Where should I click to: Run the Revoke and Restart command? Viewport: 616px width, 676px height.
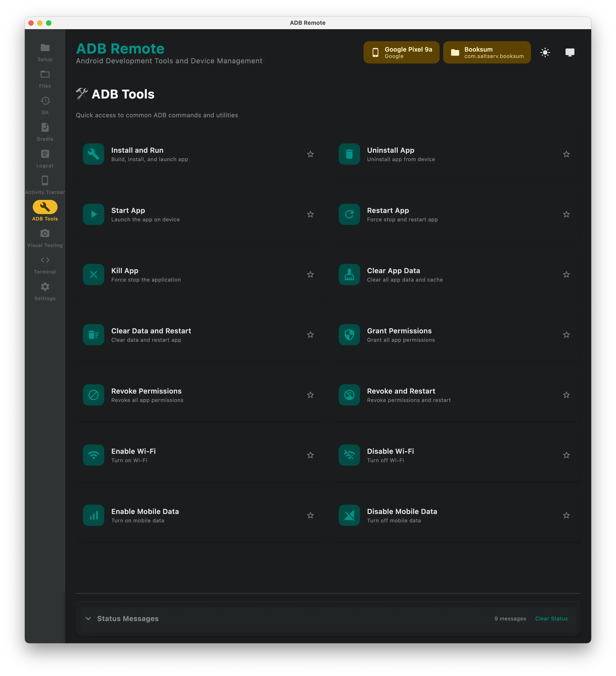(x=401, y=395)
